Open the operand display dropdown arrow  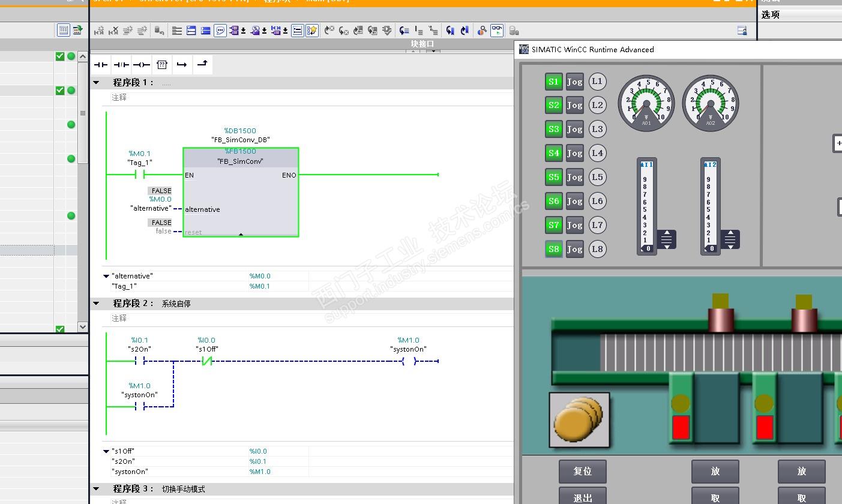(x=244, y=31)
